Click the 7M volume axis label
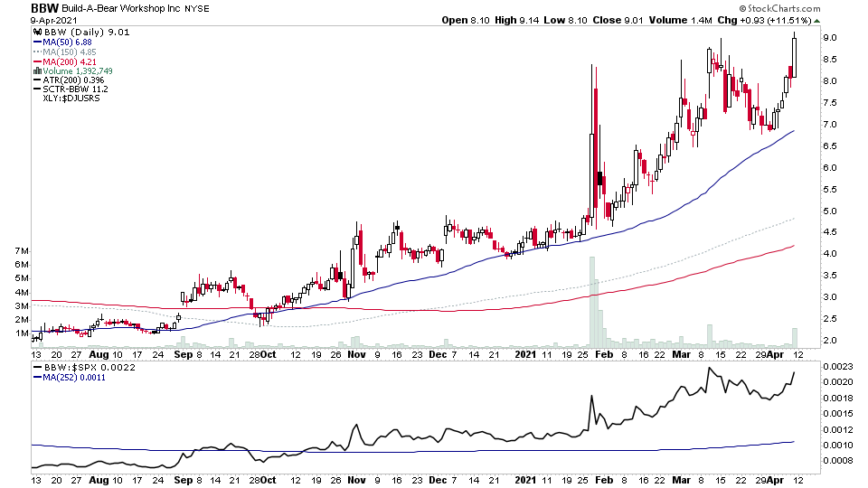The width and height of the screenshot is (868, 488). [x=22, y=251]
